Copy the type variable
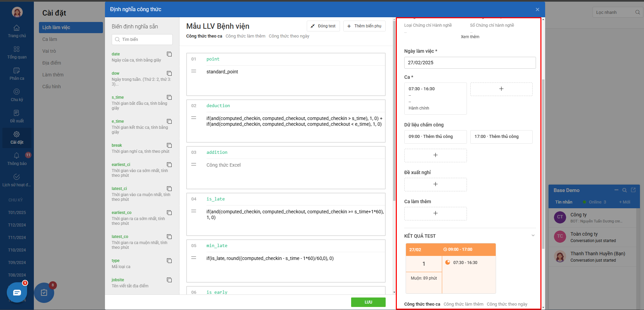Image resolution: width=644 pixels, height=310 pixels. (x=169, y=261)
